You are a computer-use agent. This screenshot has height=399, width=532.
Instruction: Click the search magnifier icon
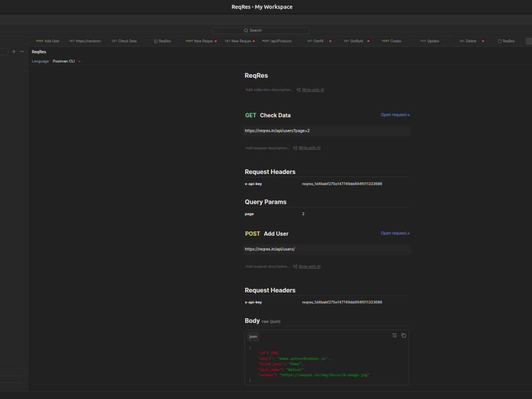246,30
